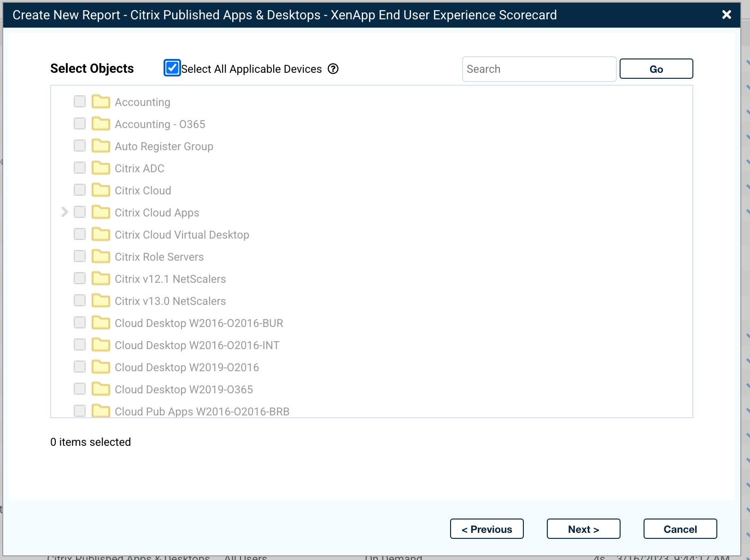This screenshot has height=560, width=750.
Task: Check the Accounting - O365 checkbox
Action: tap(80, 123)
